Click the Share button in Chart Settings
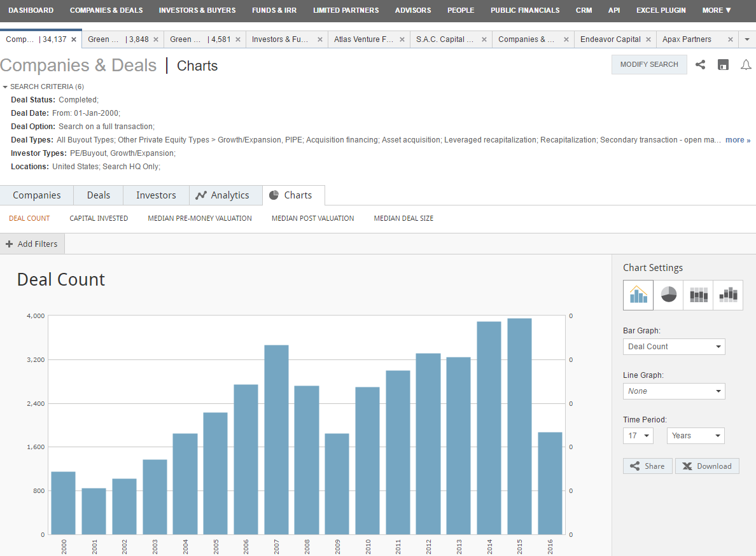The width and height of the screenshot is (756, 556). click(648, 466)
